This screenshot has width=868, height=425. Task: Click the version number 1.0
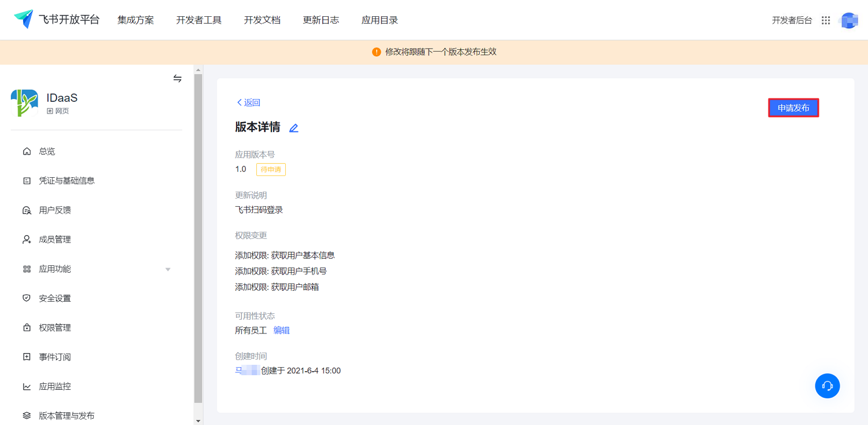tap(241, 169)
